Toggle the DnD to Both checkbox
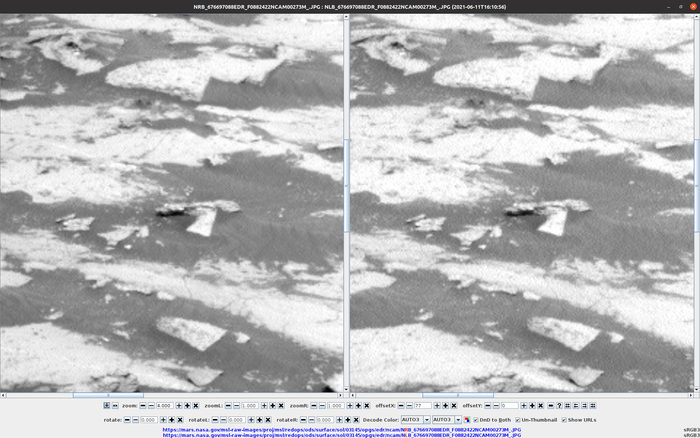Screen dimensions: 700x438 [476, 420]
